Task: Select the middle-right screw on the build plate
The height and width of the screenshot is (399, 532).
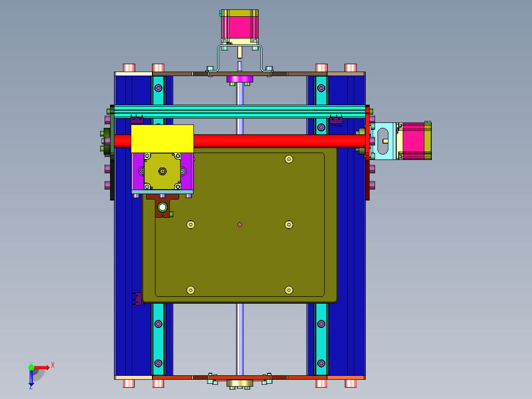Action: tap(289, 225)
